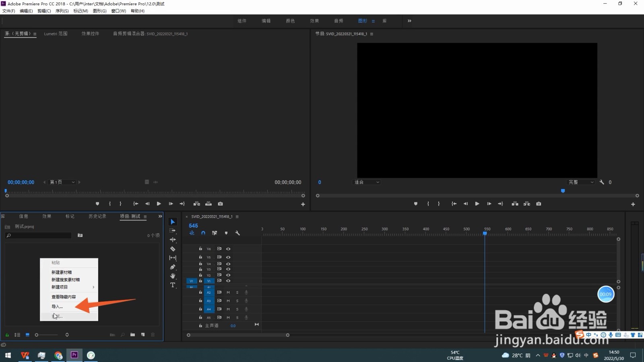Image resolution: width=644 pixels, height=362 pixels.
Task: Open the Source monitor page dropdown
Action: [x=62, y=182]
